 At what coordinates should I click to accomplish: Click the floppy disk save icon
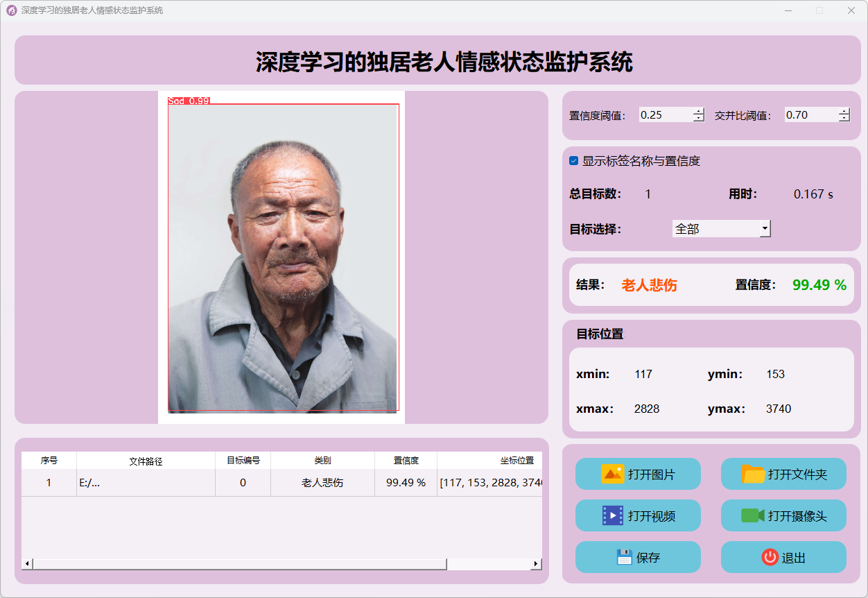pos(624,557)
